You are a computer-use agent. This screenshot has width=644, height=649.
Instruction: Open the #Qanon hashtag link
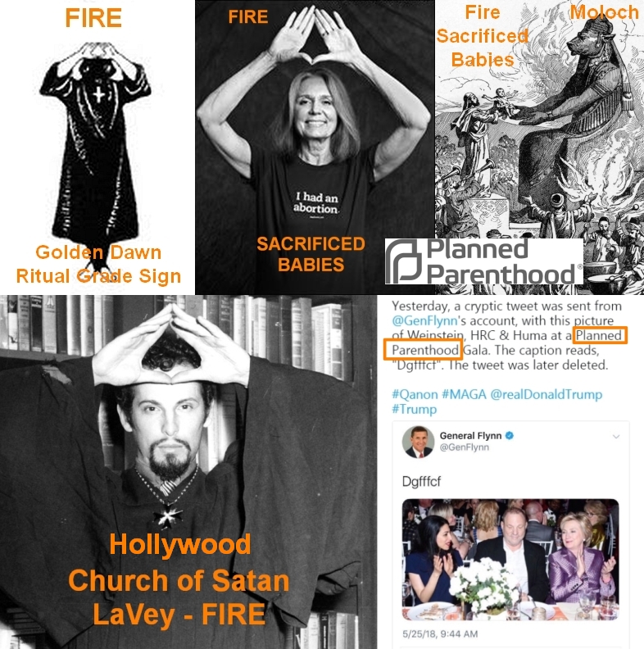[x=415, y=394]
